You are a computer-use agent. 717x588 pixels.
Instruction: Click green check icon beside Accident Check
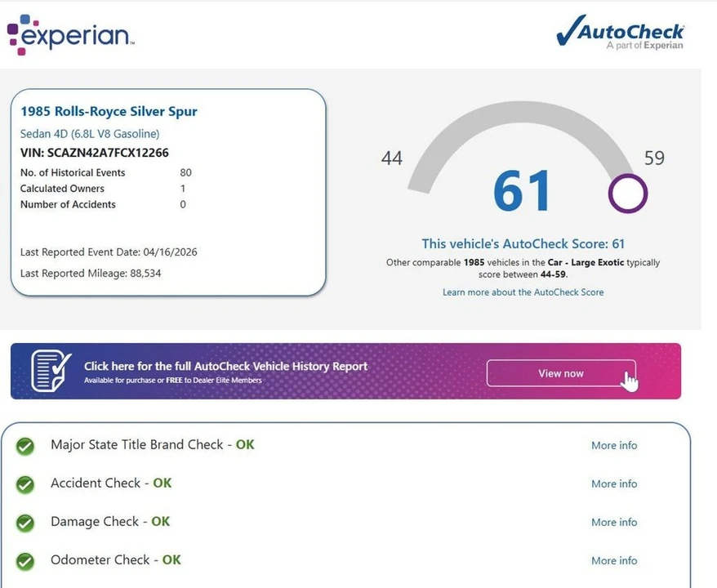(x=25, y=484)
